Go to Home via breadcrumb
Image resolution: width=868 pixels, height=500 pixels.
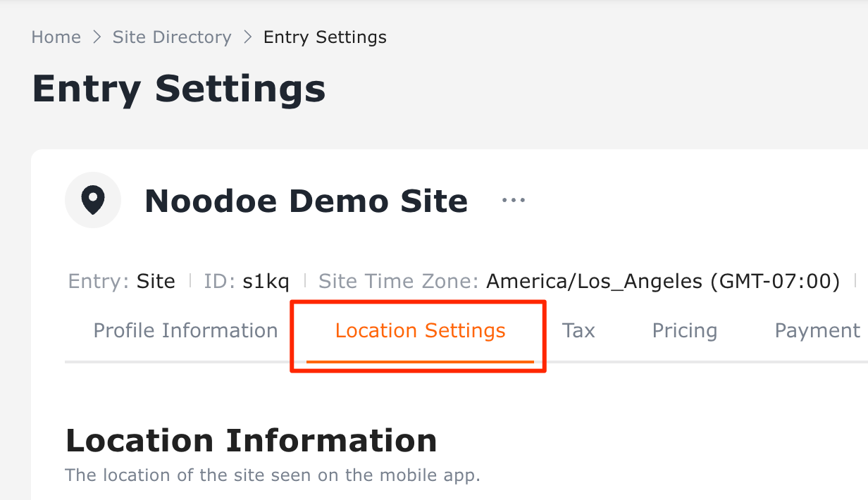coord(56,37)
